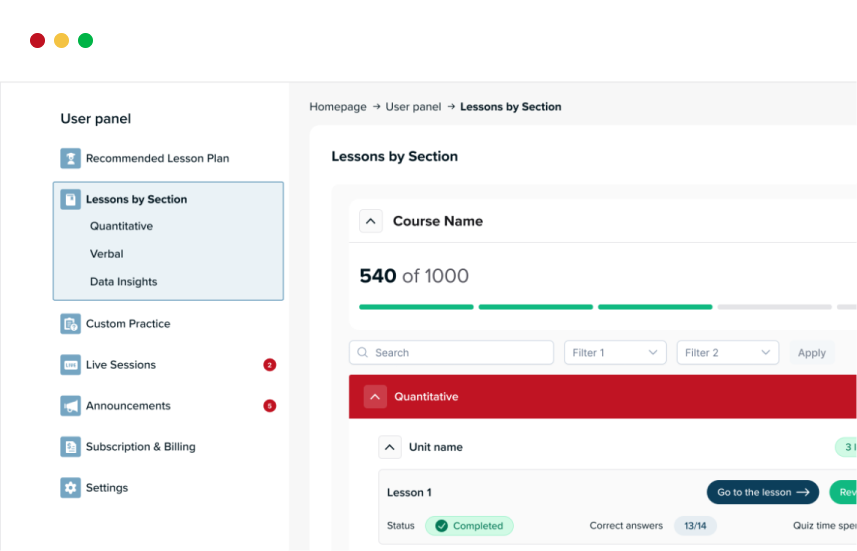857x551 pixels.
Task: Click the grey fourth progress segment
Action: (x=774, y=307)
